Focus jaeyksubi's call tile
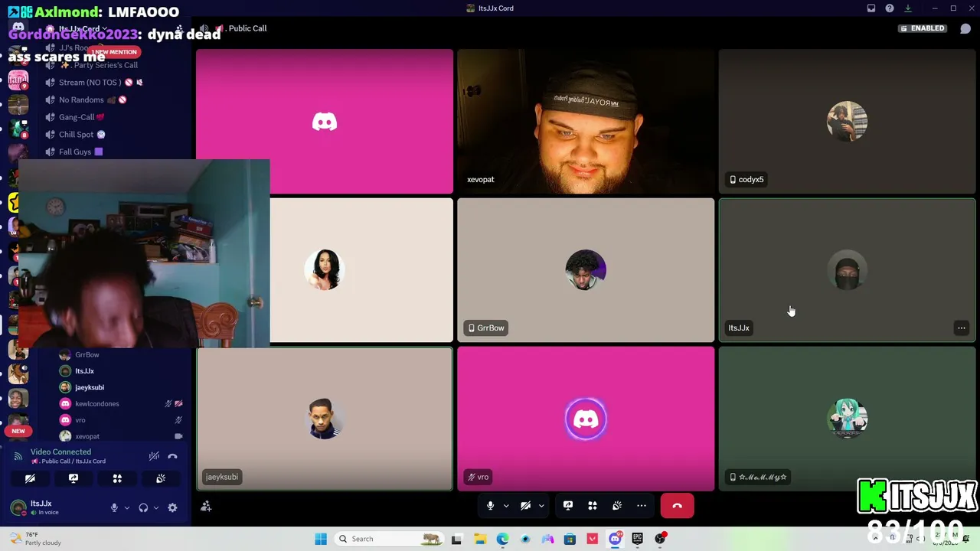 325,419
